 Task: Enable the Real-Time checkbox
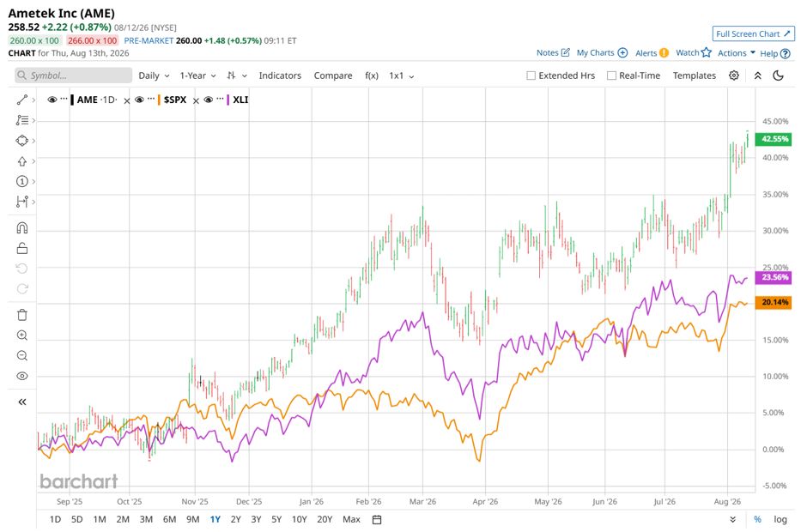[611, 76]
